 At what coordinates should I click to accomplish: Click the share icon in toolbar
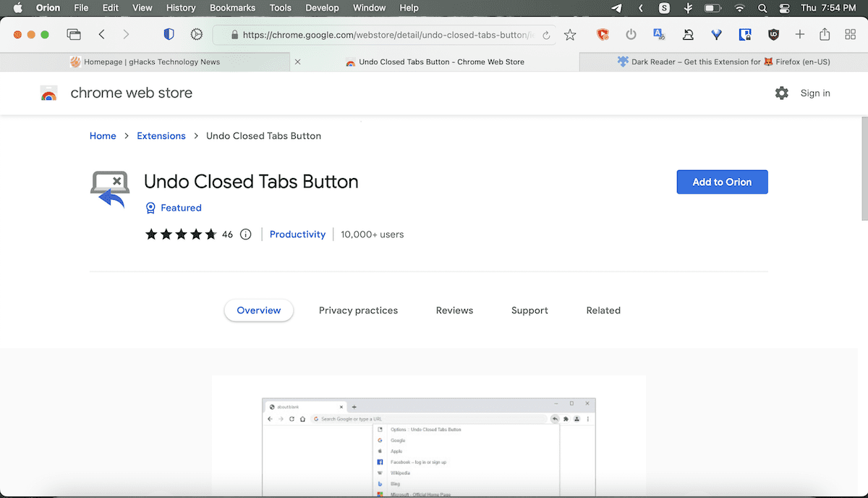825,34
